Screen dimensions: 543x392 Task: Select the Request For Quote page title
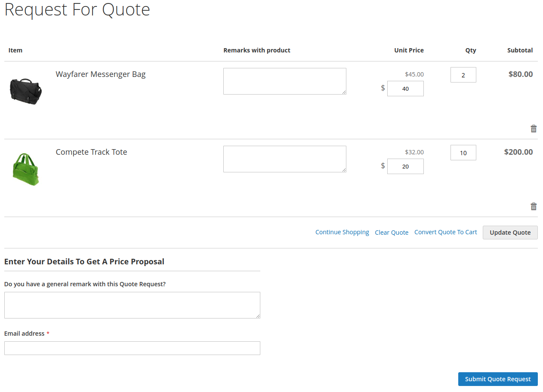tap(77, 9)
